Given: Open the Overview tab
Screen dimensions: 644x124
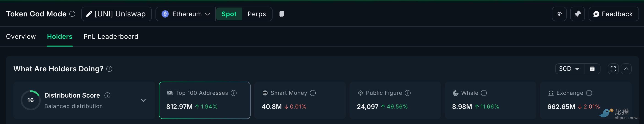Looking at the screenshot, I should click(x=21, y=37).
